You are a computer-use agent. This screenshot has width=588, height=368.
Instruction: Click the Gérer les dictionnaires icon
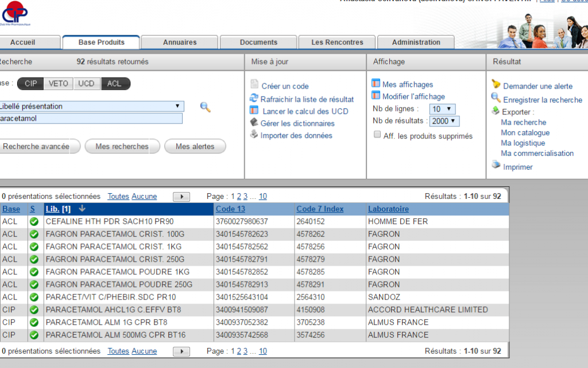pos(254,122)
